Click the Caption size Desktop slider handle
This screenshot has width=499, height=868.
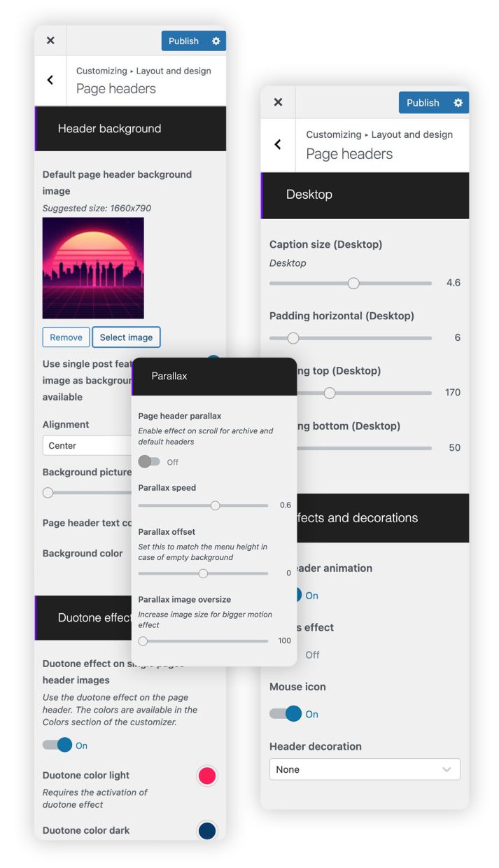click(353, 283)
